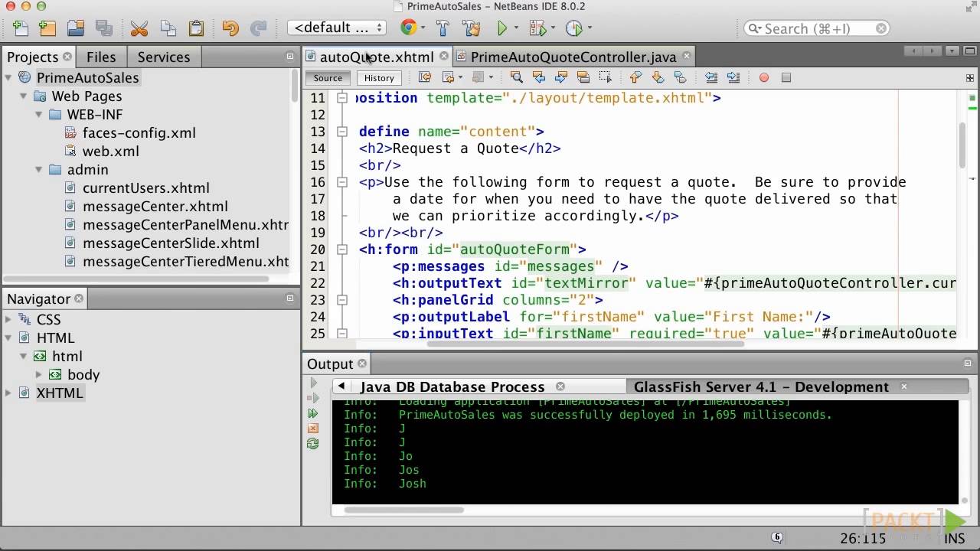980x551 pixels.
Task: Click the Last Edit location icon
Action: click(425, 77)
